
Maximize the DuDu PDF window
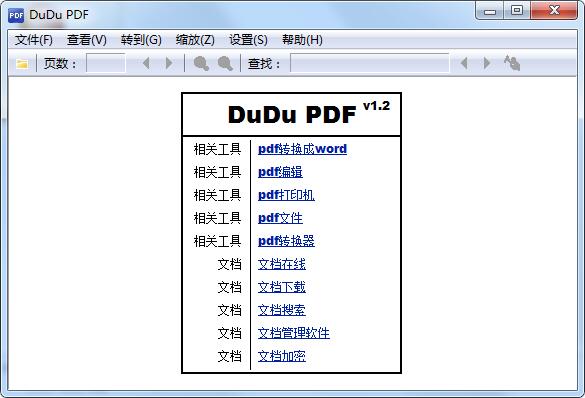tap(517, 11)
